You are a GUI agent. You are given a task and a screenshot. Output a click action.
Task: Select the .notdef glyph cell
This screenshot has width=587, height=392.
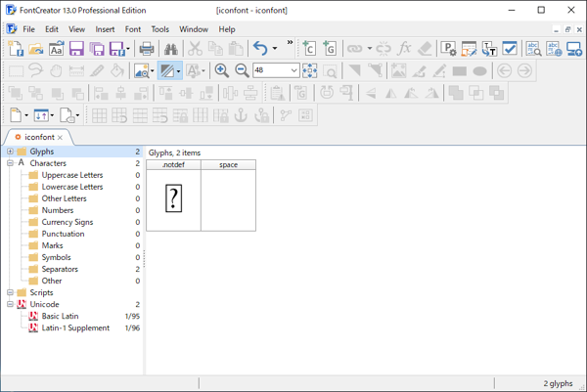point(173,196)
